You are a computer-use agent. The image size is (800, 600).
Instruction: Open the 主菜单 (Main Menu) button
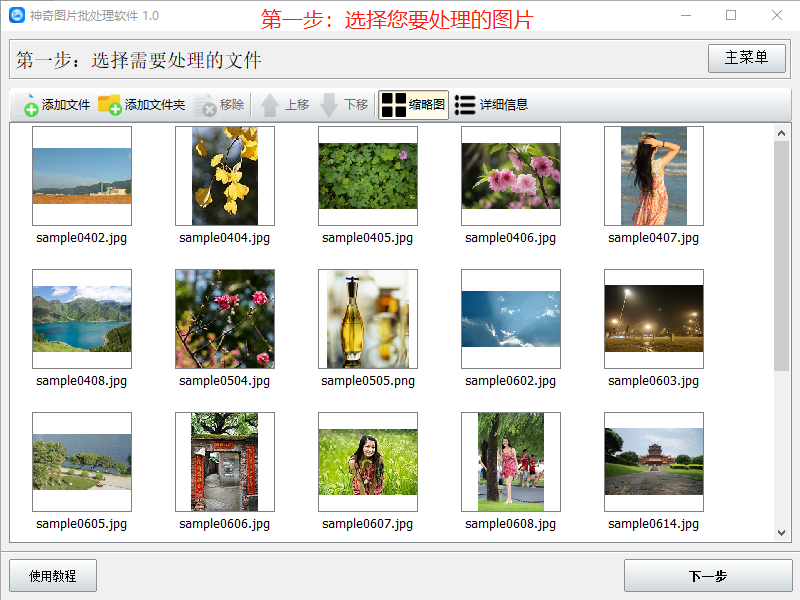[x=746, y=58]
